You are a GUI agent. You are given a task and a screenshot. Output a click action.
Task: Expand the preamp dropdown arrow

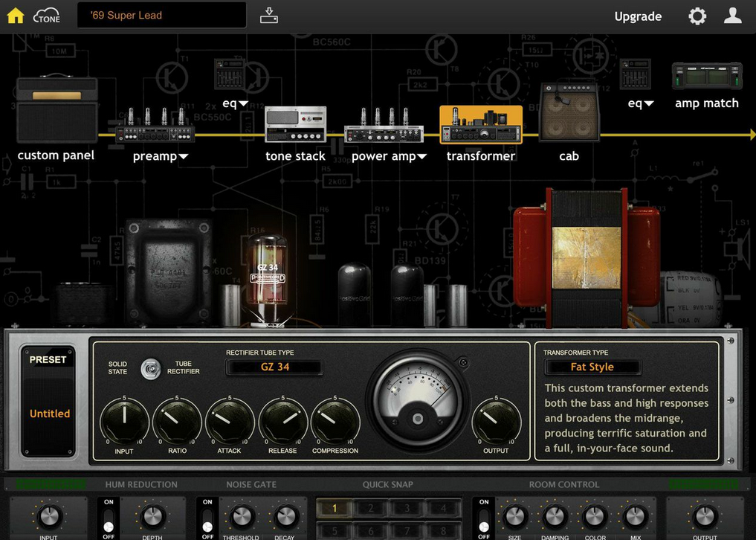pyautogui.click(x=183, y=156)
